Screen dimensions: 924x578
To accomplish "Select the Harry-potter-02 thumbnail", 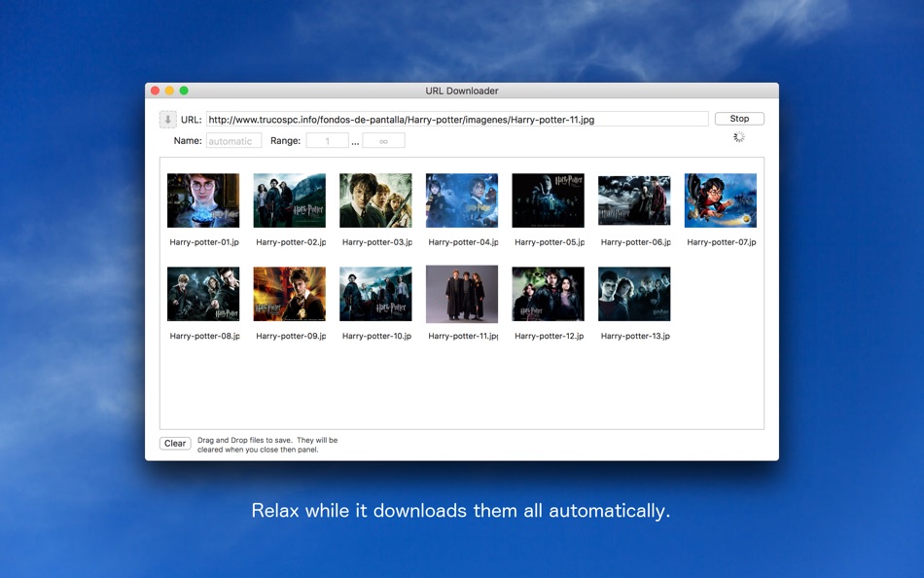I will [x=289, y=200].
